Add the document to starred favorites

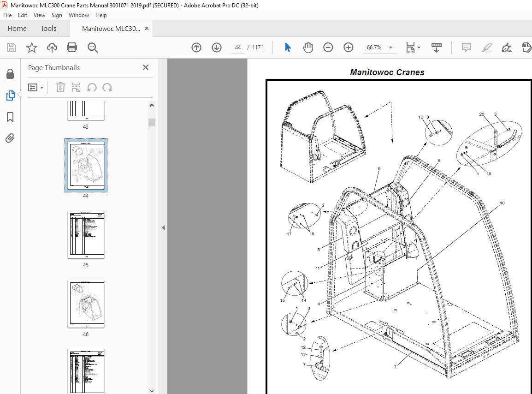(x=31, y=48)
